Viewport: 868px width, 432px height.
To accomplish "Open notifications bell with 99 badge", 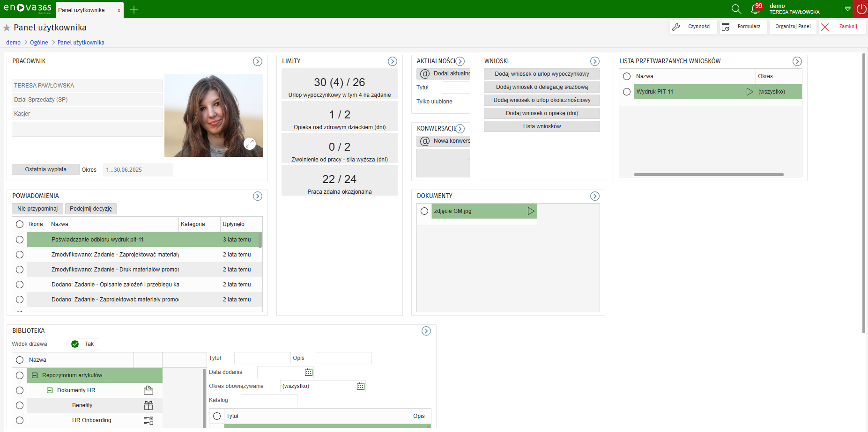I will [755, 9].
